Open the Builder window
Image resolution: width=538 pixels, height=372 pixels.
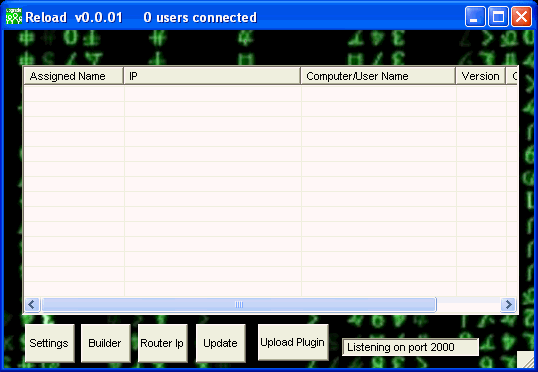pyautogui.click(x=106, y=343)
